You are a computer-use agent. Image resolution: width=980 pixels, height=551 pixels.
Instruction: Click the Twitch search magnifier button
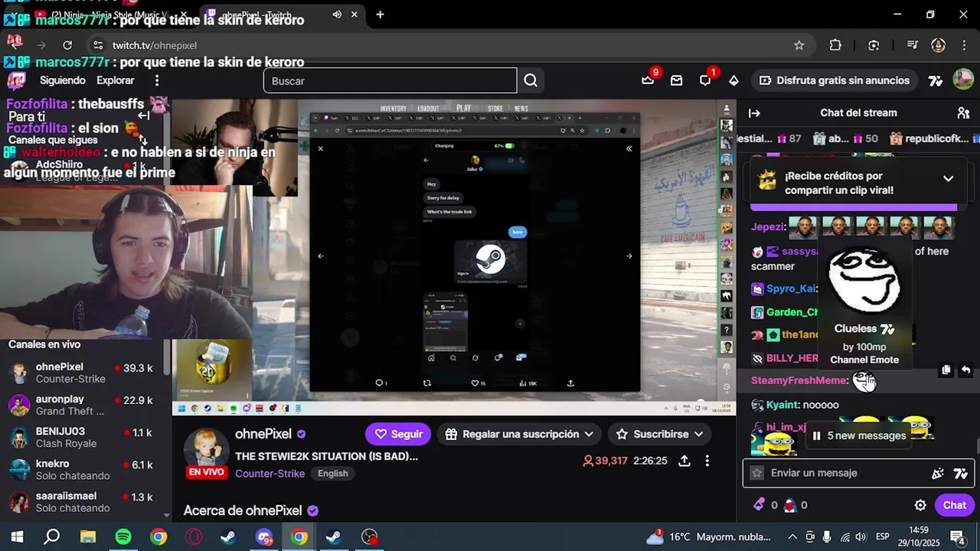(x=531, y=80)
